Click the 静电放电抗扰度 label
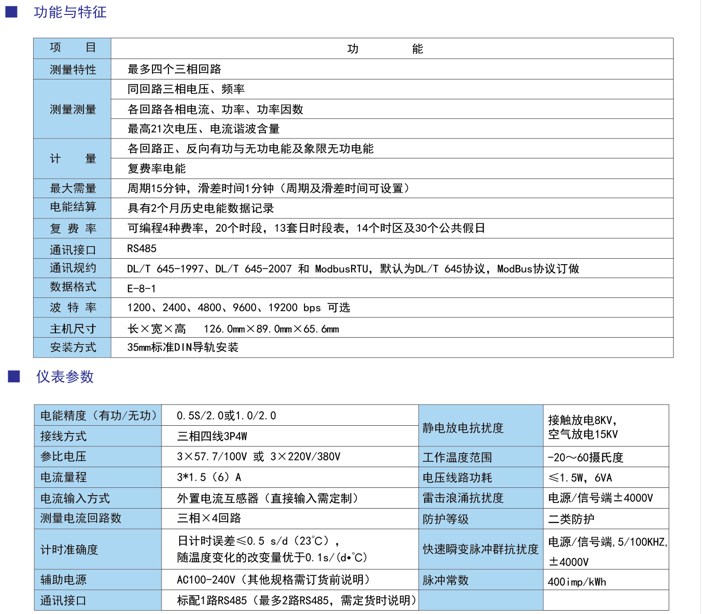The width and height of the screenshot is (706, 614). point(463,428)
